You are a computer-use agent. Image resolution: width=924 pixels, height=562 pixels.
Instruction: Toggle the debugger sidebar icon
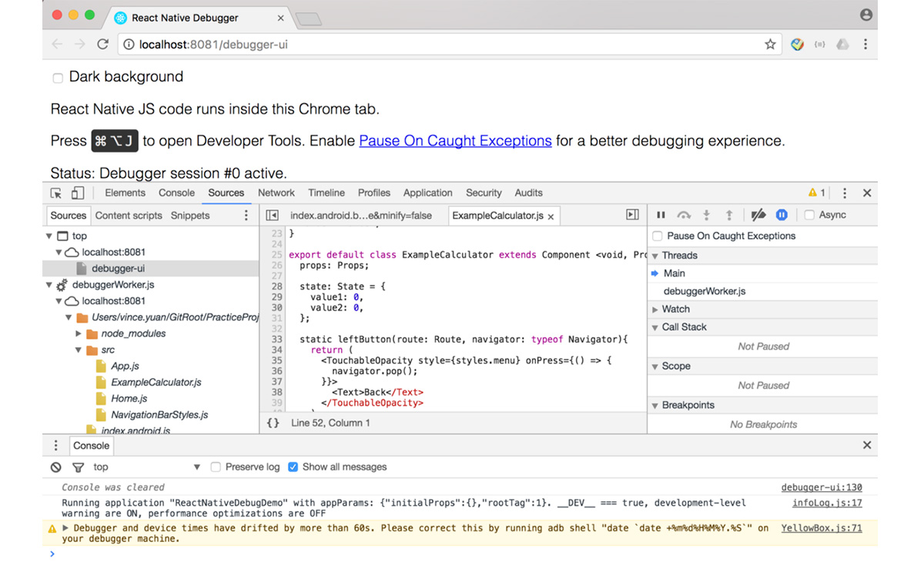coord(632,215)
